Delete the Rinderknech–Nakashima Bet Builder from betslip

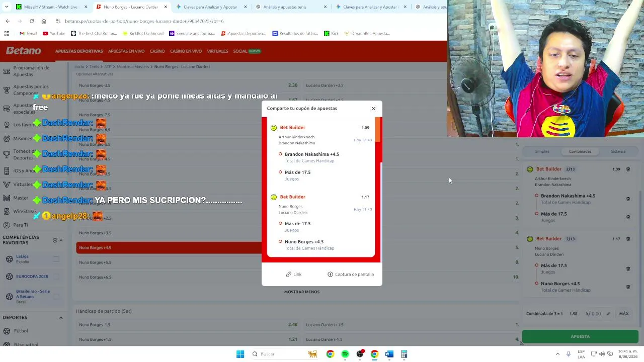point(628,169)
